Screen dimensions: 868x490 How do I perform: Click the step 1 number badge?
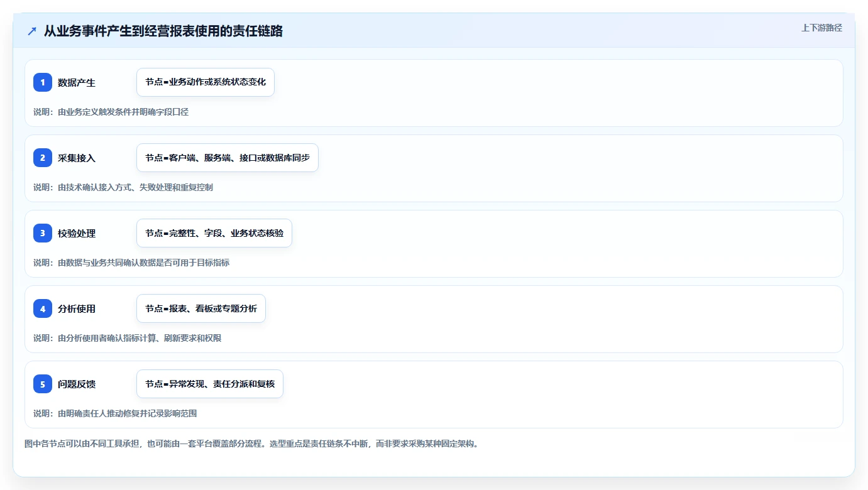point(43,82)
